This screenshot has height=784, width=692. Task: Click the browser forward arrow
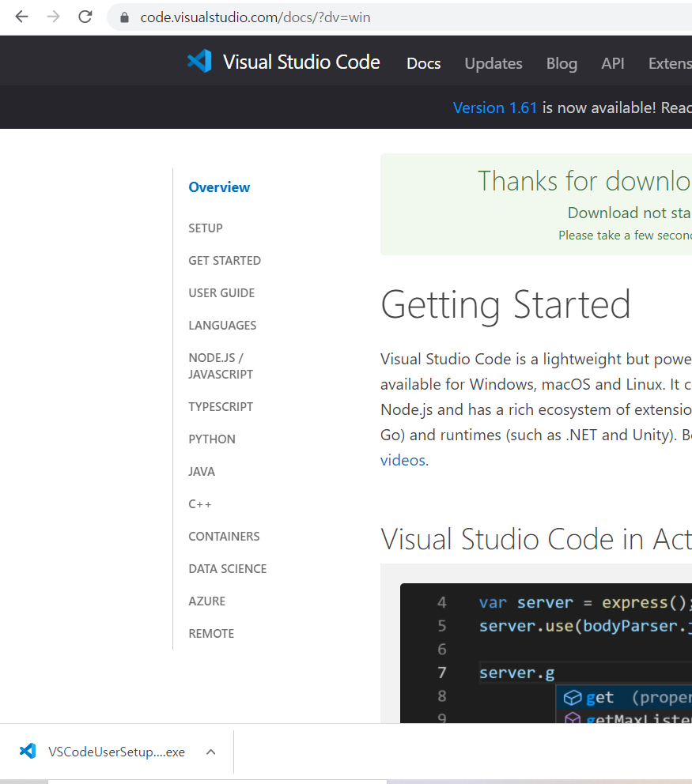(53, 17)
